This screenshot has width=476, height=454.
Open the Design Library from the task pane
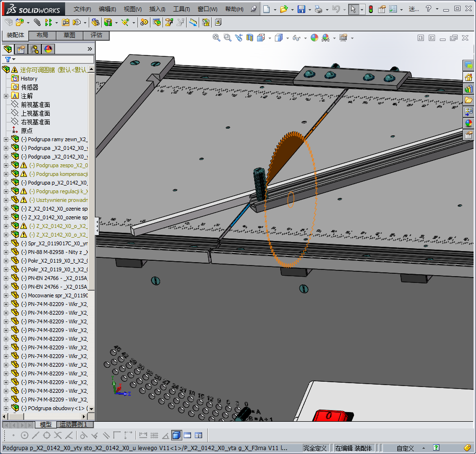click(x=468, y=89)
